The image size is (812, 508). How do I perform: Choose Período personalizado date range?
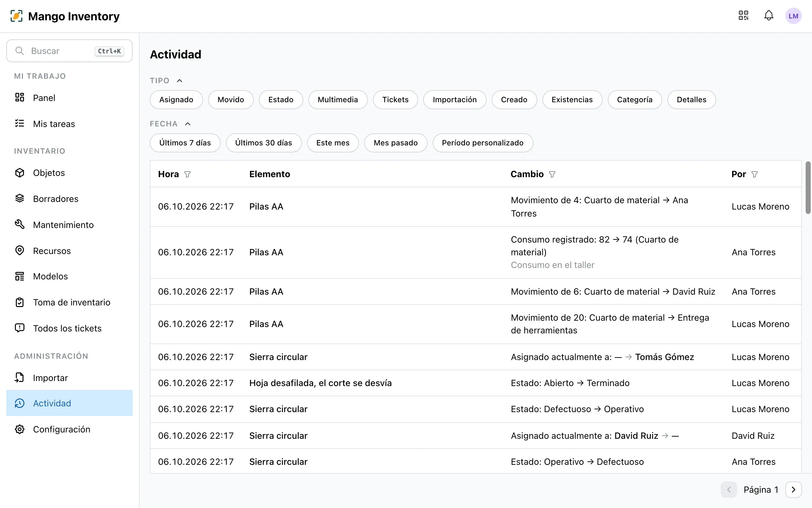(482, 143)
